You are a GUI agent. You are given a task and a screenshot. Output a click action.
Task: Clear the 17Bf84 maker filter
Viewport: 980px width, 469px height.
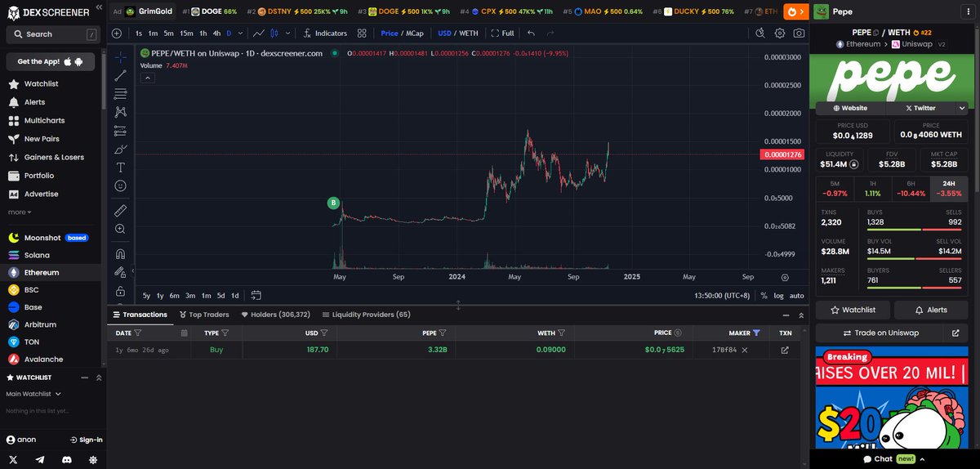[x=745, y=350]
